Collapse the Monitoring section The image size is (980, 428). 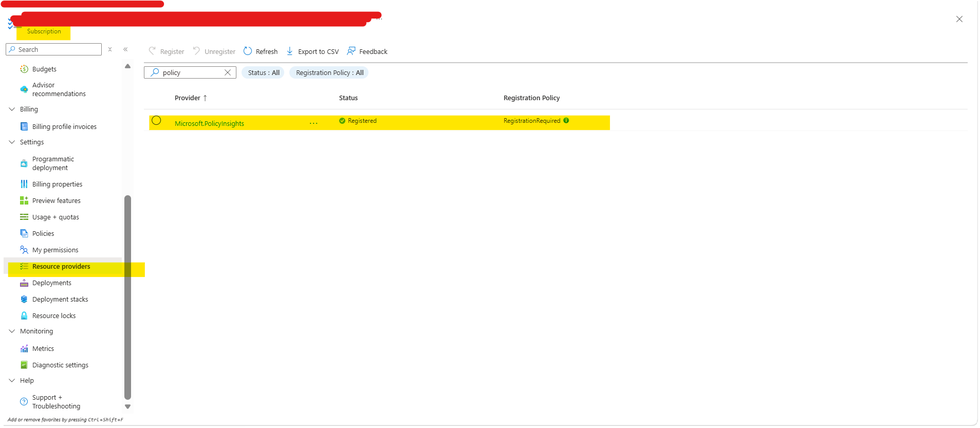pos(12,331)
